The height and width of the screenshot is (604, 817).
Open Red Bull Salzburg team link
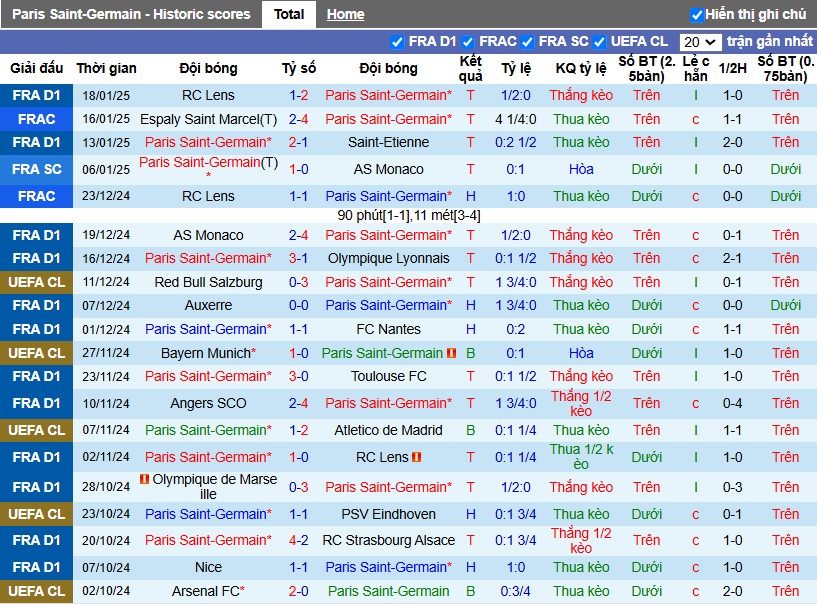[208, 282]
